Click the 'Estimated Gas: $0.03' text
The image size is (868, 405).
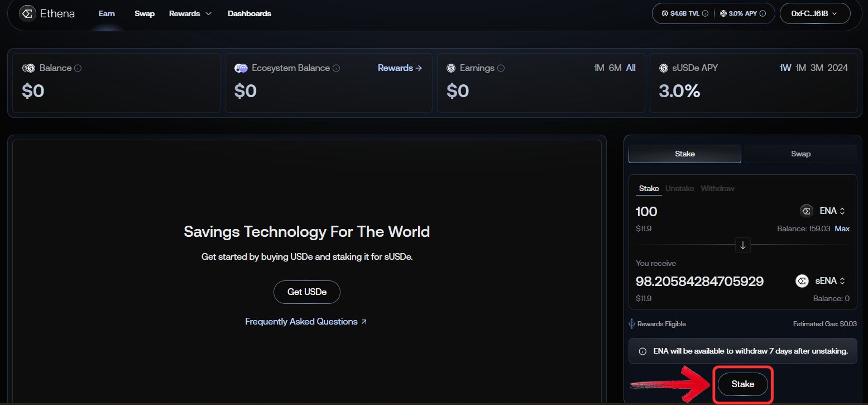coord(824,324)
